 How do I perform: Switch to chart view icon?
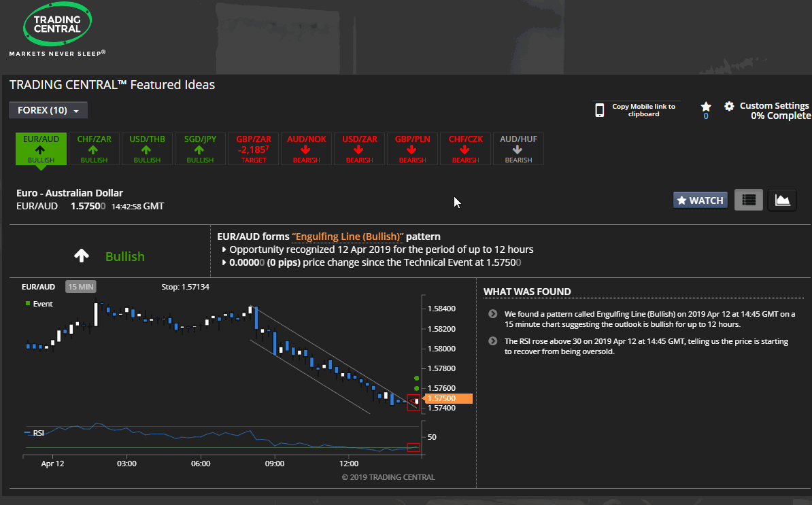(782, 200)
